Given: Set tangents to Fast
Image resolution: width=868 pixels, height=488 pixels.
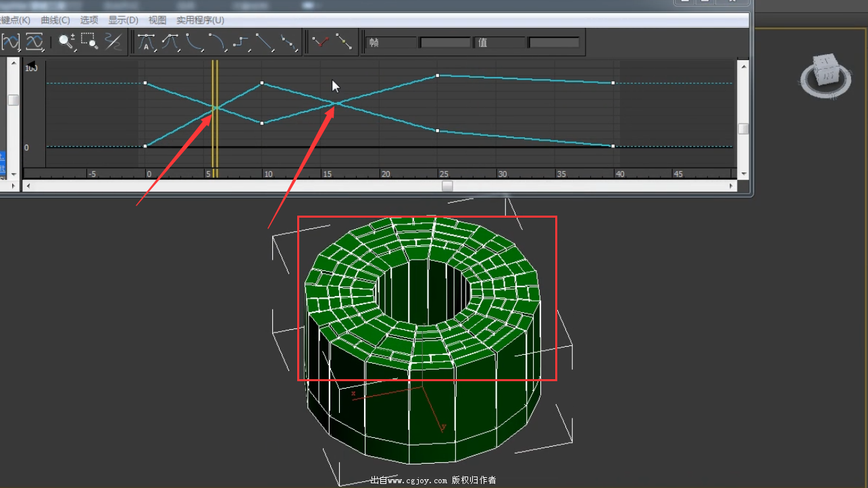Looking at the screenshot, I should pos(195,43).
